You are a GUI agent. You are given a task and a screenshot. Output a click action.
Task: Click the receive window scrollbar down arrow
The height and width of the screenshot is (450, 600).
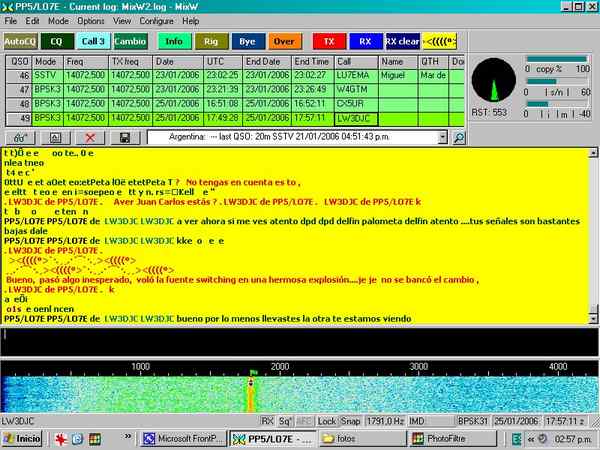coord(593,318)
